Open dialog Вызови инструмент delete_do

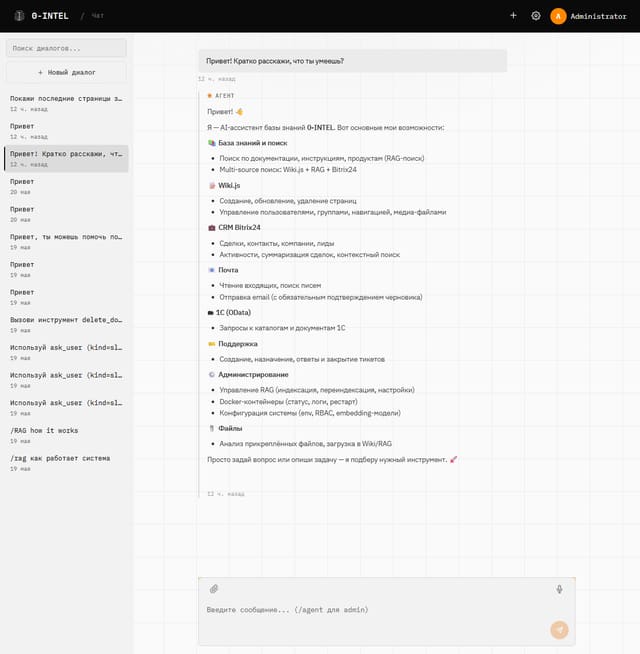[x=66, y=324]
